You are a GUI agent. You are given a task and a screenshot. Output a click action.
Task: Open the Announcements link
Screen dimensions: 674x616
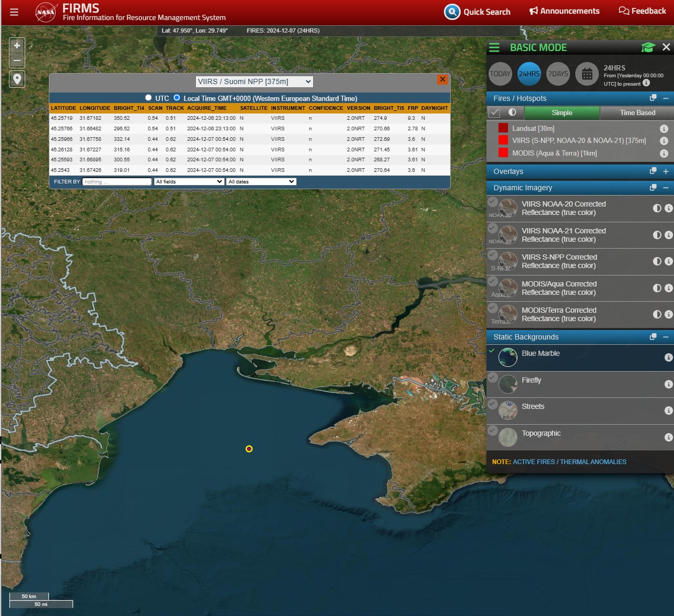pos(564,11)
